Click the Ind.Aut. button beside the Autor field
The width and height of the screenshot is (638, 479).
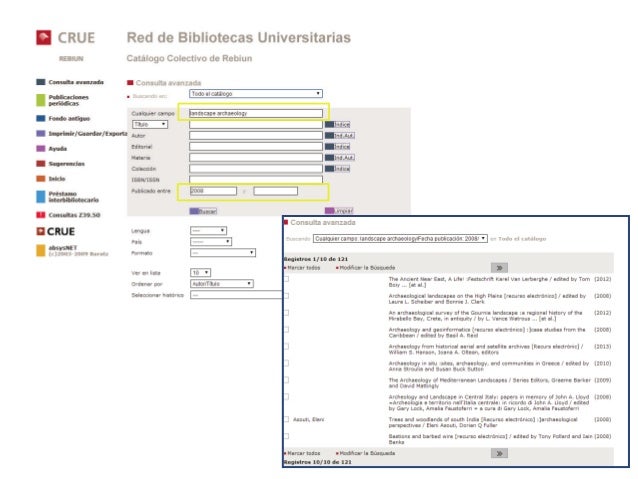pos(339,135)
